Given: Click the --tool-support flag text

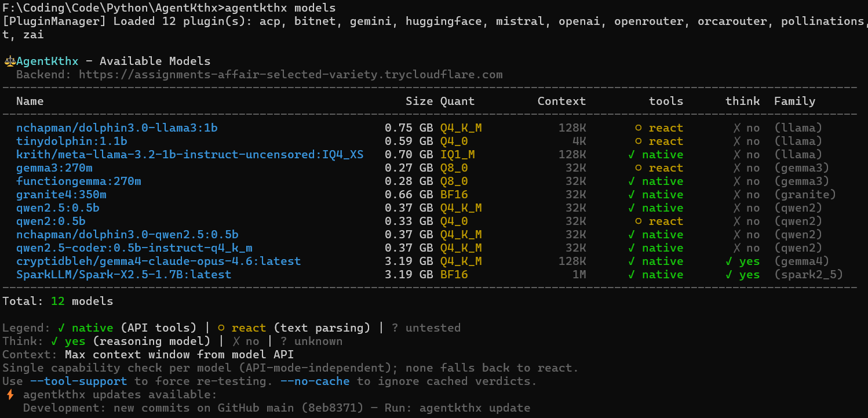Looking at the screenshot, I should (79, 381).
